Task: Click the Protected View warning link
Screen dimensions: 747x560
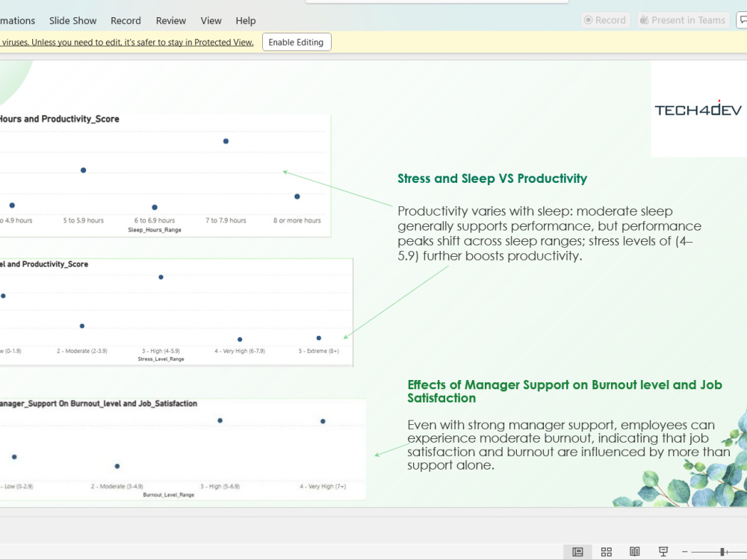Action: point(127,42)
